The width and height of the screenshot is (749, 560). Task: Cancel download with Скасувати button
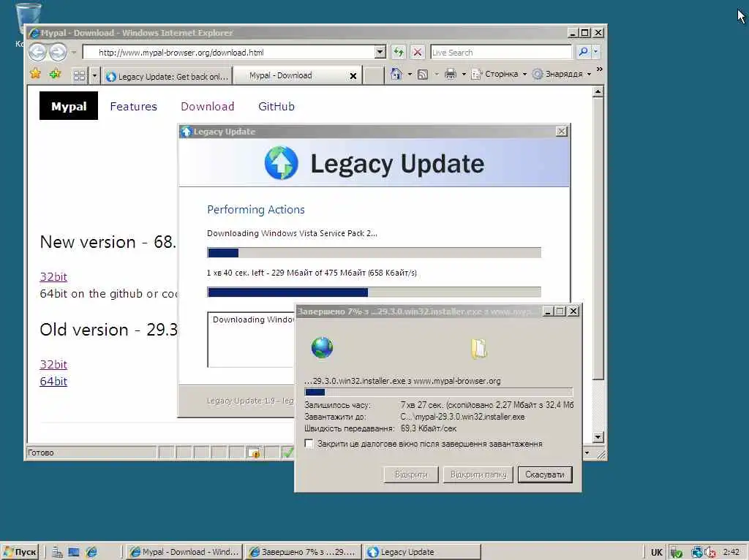[545, 474]
